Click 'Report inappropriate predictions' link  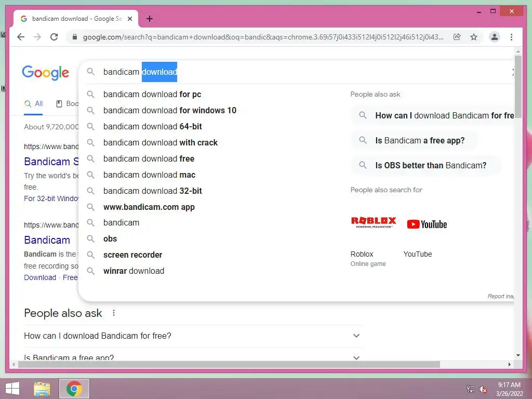point(500,296)
